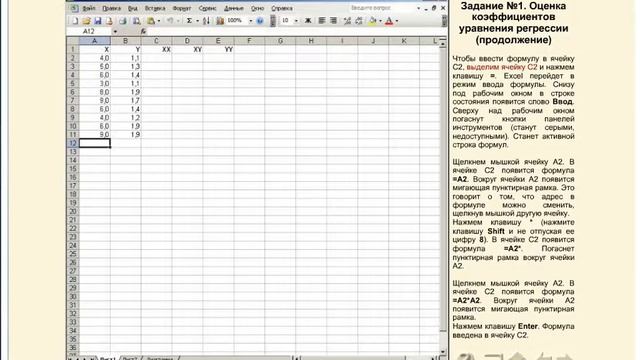Select row 12 header
Viewport: 640px width, 360px height.
pyautogui.click(x=73, y=143)
